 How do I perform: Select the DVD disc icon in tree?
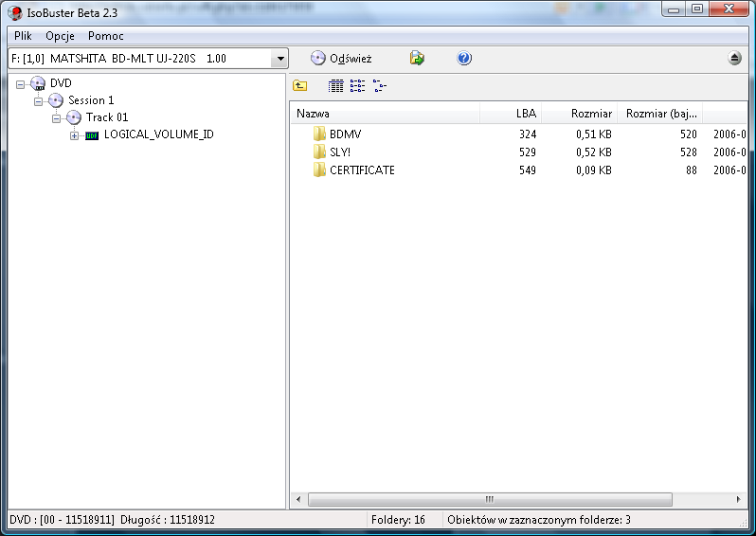[38, 83]
